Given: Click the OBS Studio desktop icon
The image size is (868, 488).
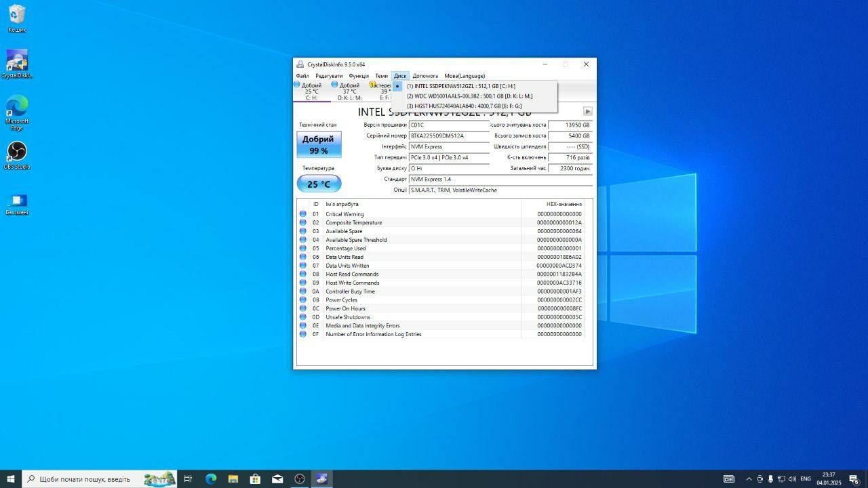Looking at the screenshot, I should [17, 155].
